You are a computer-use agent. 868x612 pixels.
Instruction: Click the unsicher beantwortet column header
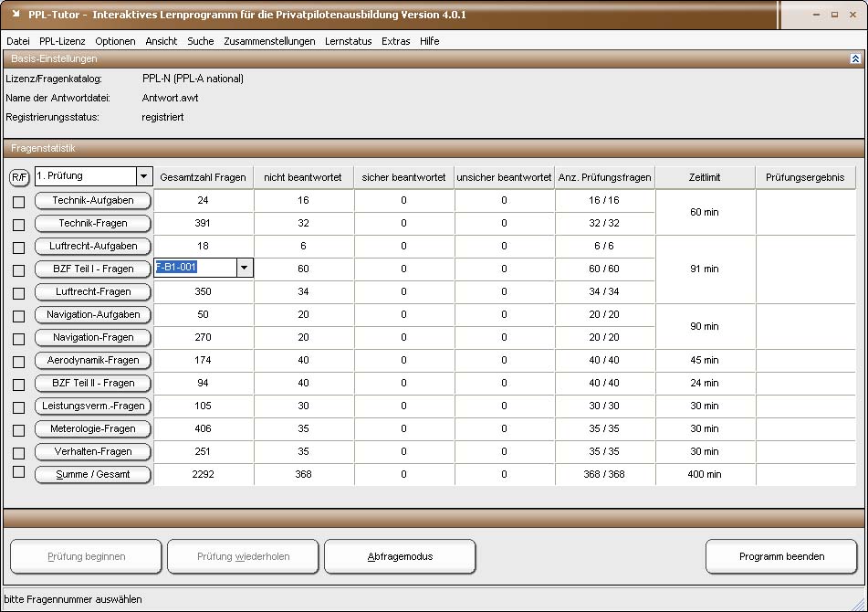pos(505,178)
